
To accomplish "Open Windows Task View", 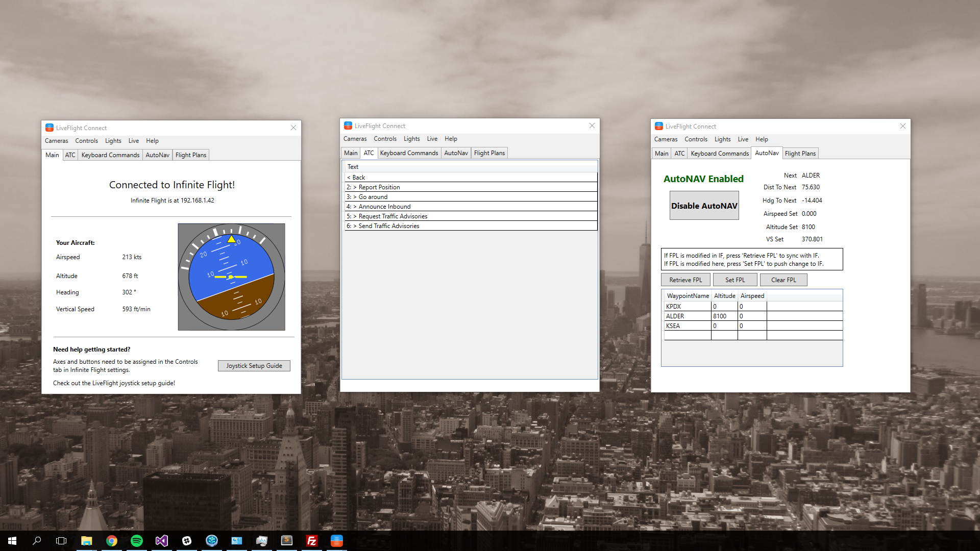I will pyautogui.click(x=61, y=541).
